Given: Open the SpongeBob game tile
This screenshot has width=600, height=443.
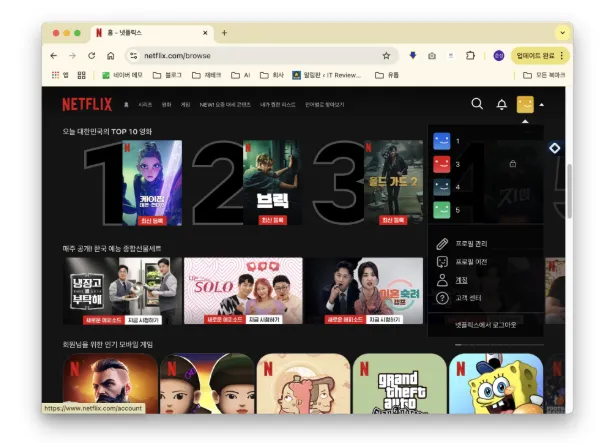Looking at the screenshot, I should (496, 384).
